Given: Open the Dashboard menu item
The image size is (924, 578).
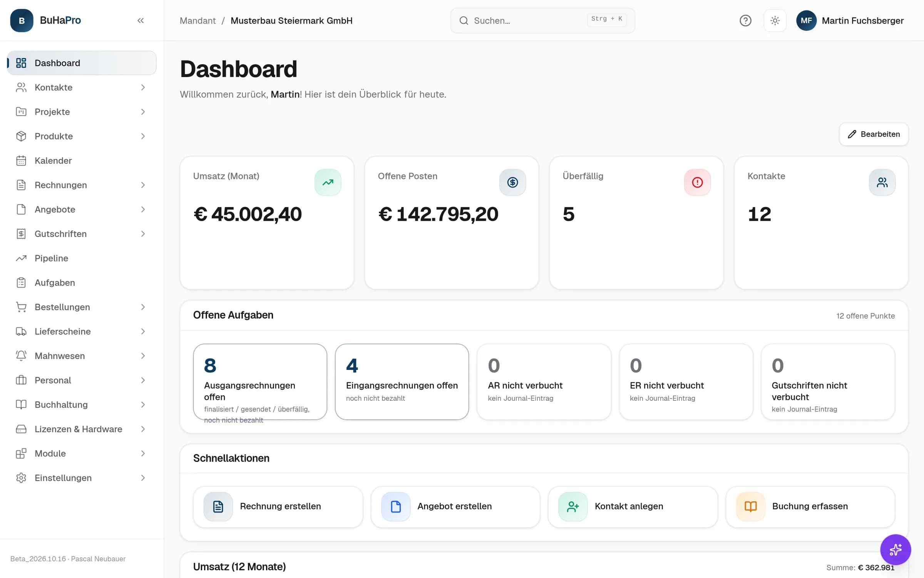Looking at the screenshot, I should coord(82,63).
